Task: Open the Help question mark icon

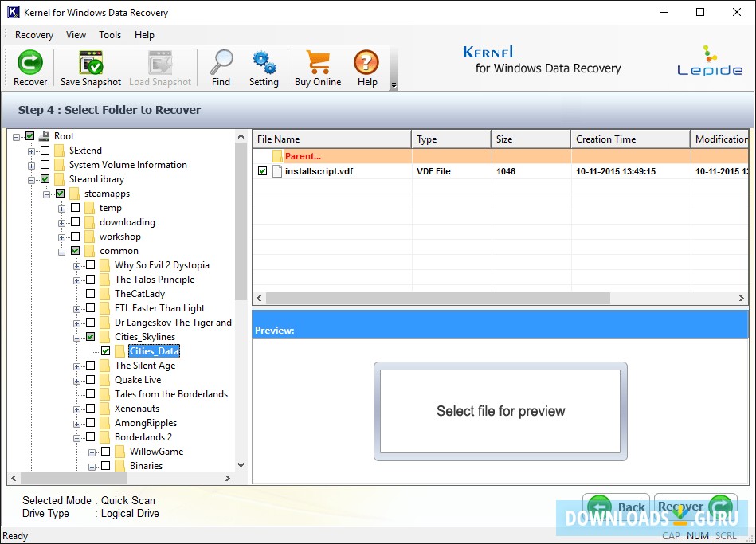Action: 366,62
